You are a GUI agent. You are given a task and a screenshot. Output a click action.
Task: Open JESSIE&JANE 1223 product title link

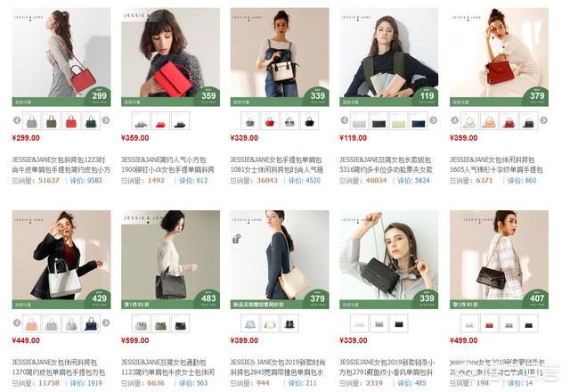[61, 165]
